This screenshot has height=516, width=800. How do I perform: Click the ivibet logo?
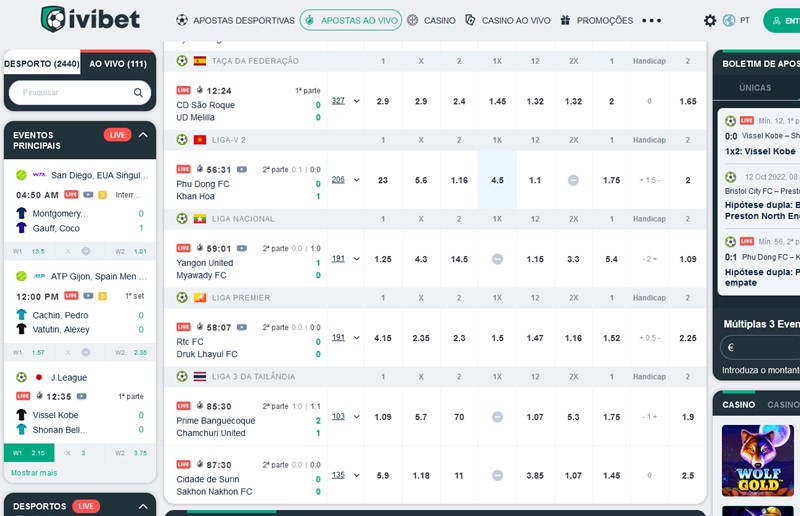click(90, 19)
